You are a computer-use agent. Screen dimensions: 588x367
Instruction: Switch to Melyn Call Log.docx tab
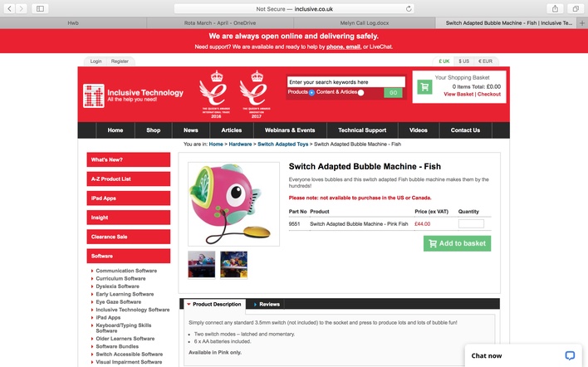(x=365, y=23)
